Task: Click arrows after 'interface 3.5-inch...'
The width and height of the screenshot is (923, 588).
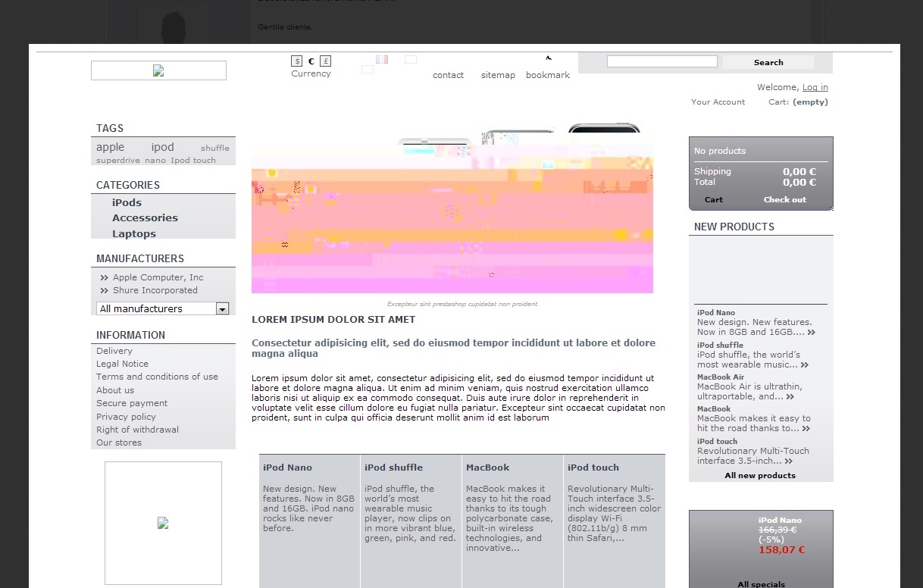Action: point(789,461)
